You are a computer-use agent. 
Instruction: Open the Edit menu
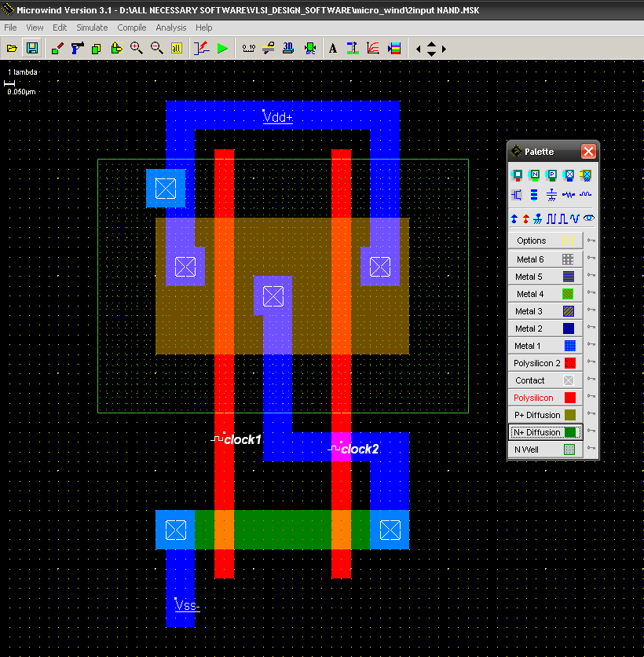point(60,28)
